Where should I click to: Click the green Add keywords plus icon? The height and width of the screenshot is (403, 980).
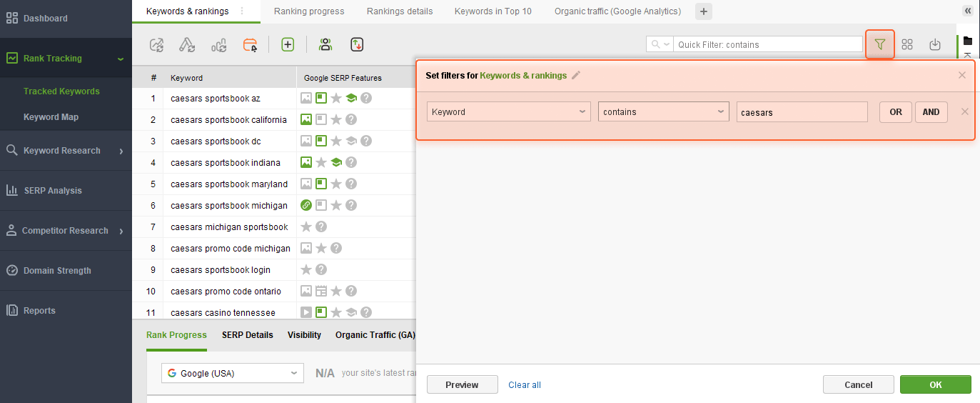point(288,44)
